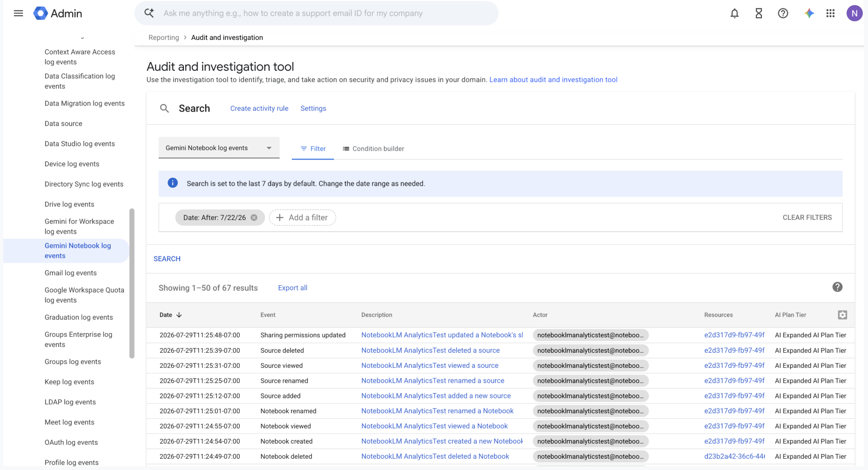Open the Gemini Notebook log events dropdown
The width and height of the screenshot is (868, 470).
(x=219, y=148)
